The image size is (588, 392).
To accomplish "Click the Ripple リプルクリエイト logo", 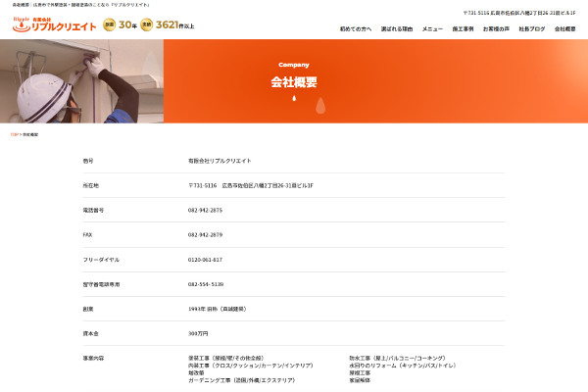I will tap(54, 24).
